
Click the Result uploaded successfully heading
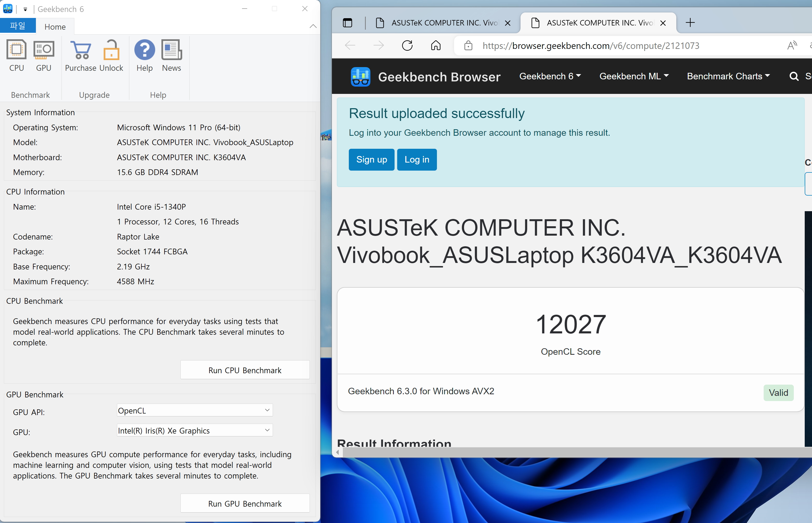pyautogui.click(x=437, y=113)
